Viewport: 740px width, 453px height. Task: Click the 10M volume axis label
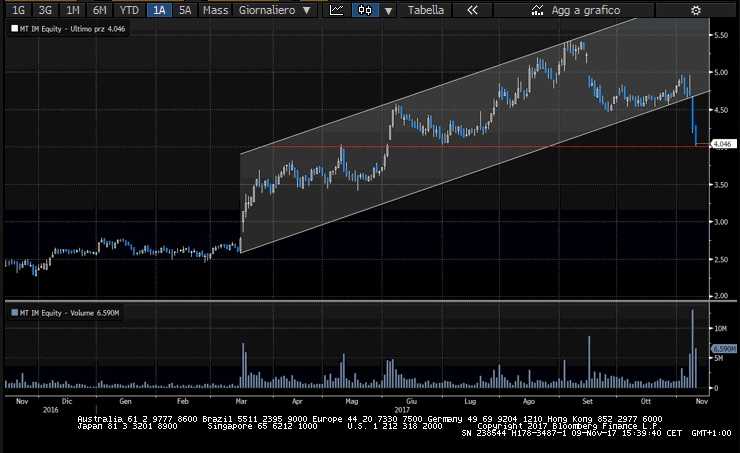pos(720,328)
